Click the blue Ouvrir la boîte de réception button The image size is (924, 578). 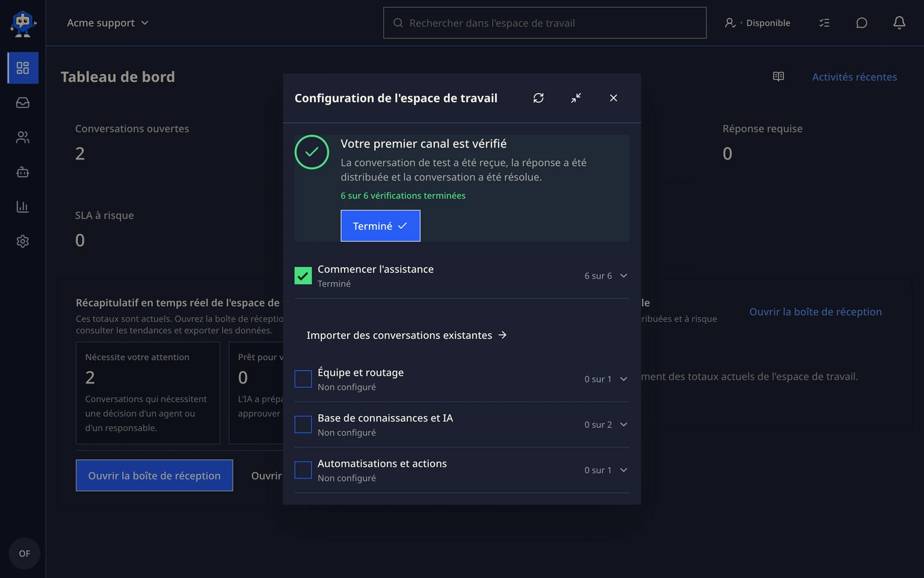pos(155,476)
